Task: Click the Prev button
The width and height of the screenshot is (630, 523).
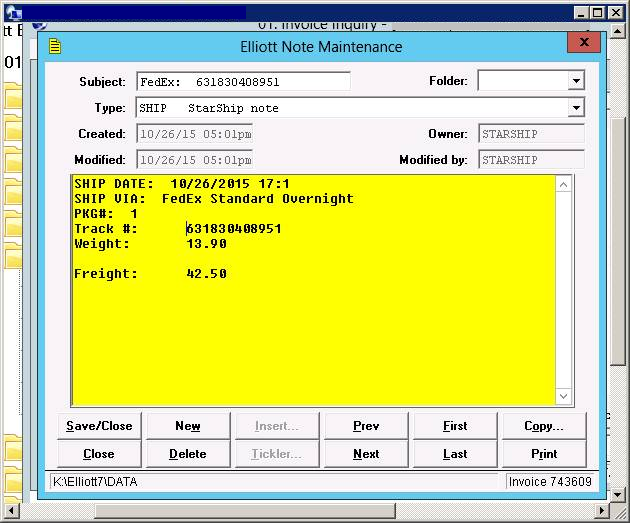Action: click(366, 426)
